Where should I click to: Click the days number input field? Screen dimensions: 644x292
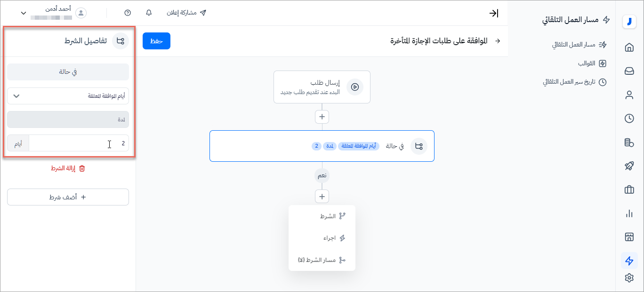tap(79, 143)
